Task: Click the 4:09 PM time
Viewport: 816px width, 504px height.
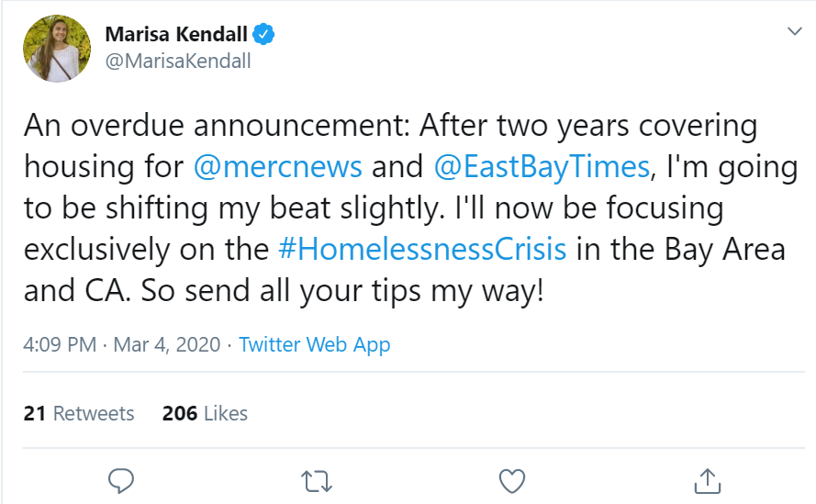Action: [x=60, y=345]
